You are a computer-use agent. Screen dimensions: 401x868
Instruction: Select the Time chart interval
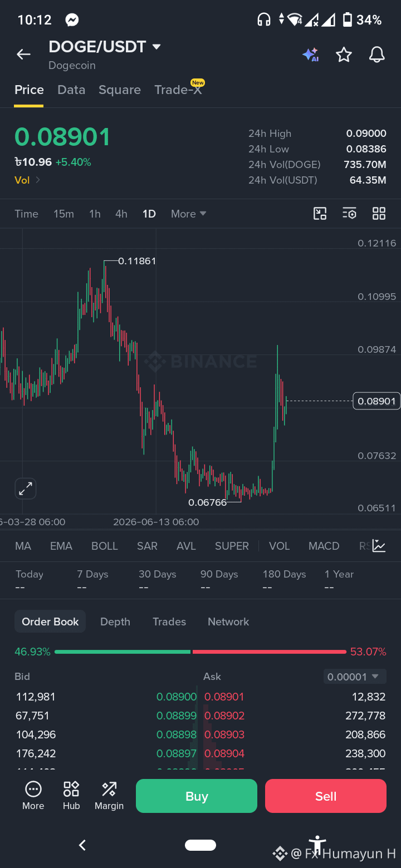pyautogui.click(x=27, y=214)
